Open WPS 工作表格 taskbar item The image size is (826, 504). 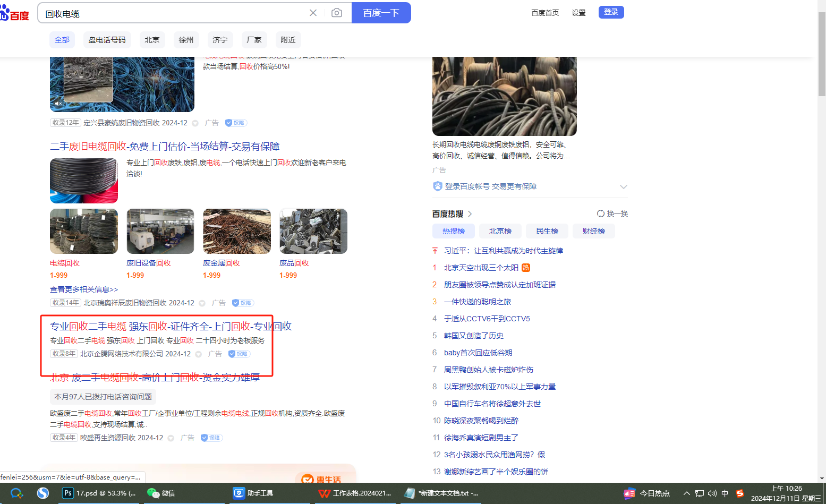tap(355, 493)
